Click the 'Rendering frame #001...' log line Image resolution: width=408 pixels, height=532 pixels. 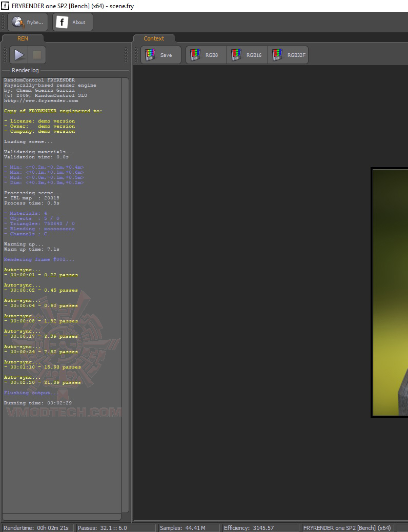(x=39, y=259)
